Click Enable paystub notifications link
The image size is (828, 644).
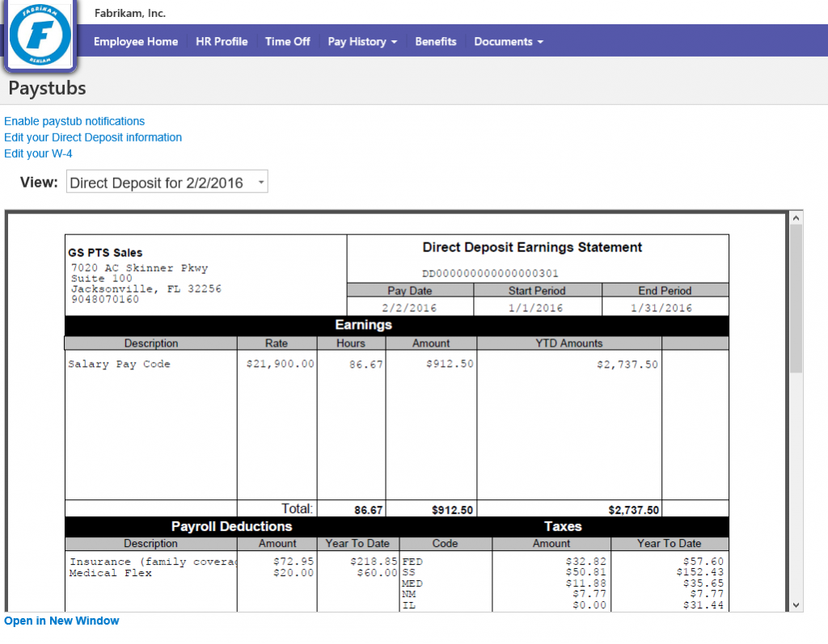pyautogui.click(x=74, y=121)
